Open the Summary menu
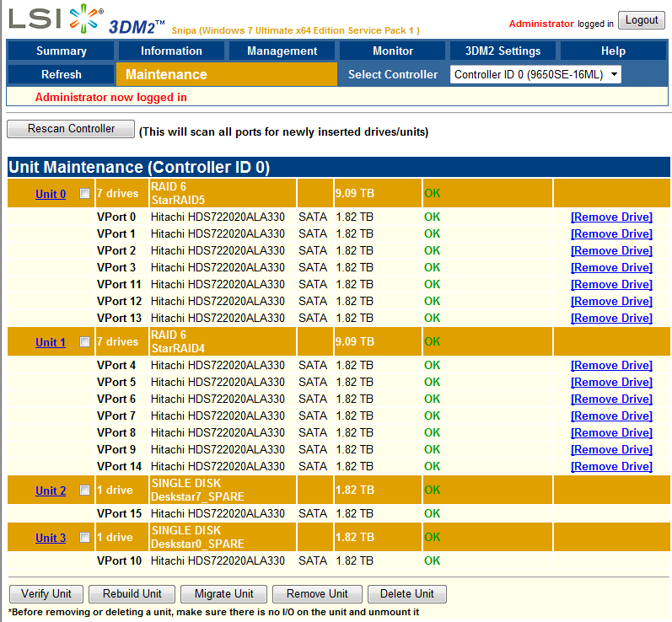The height and width of the screenshot is (622, 672). coord(61,51)
